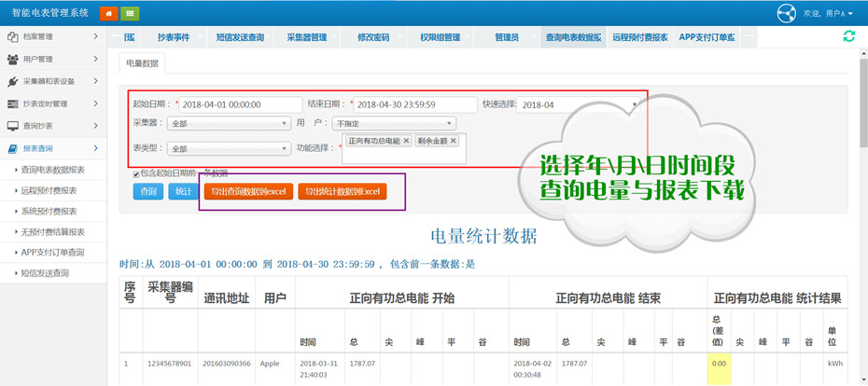Open the 快速选择 month dropdown
This screenshot has width=868, height=386.
(x=577, y=105)
